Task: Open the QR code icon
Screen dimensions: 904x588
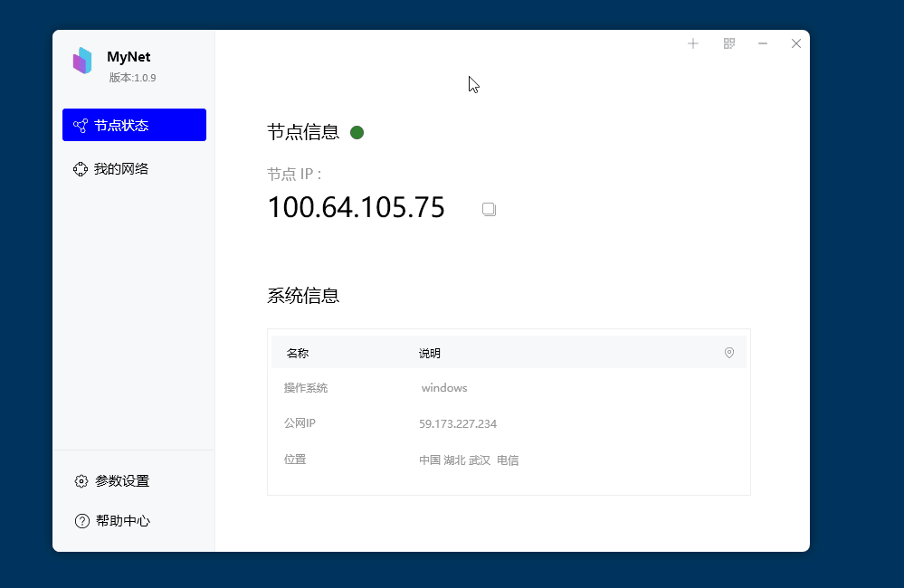Action: (729, 43)
